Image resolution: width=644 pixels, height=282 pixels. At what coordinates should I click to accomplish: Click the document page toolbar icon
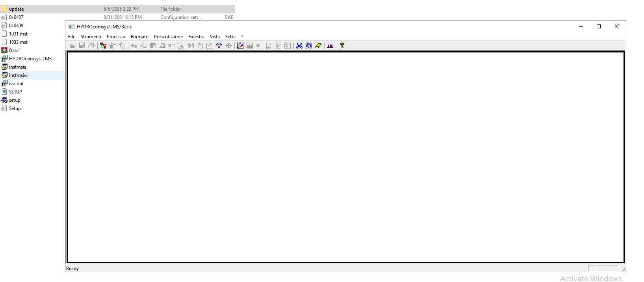point(269,46)
